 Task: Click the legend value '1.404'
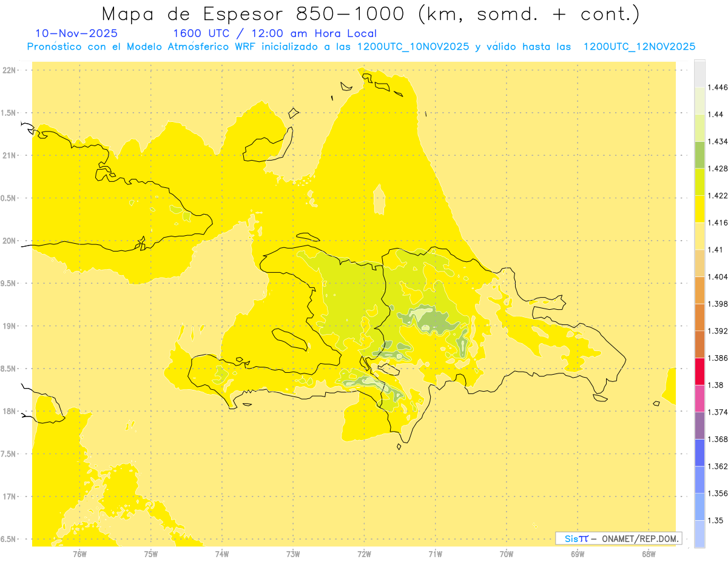click(718, 277)
